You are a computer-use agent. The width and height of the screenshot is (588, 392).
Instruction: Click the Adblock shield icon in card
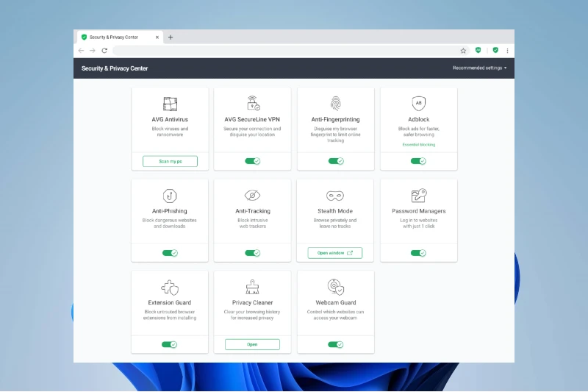click(x=418, y=103)
